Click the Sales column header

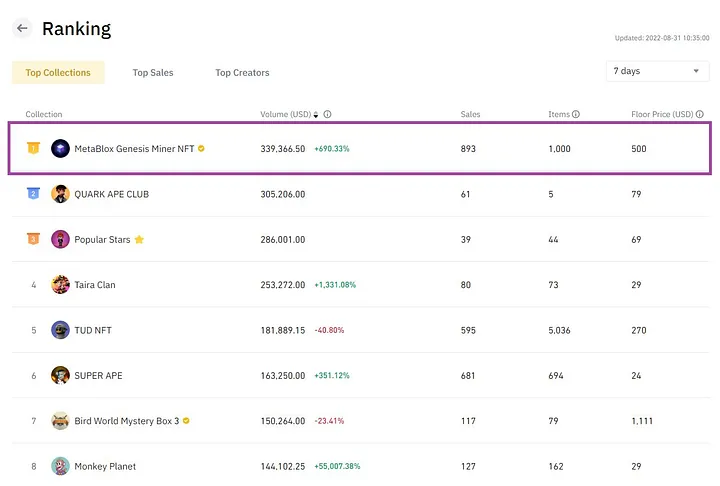(x=470, y=114)
